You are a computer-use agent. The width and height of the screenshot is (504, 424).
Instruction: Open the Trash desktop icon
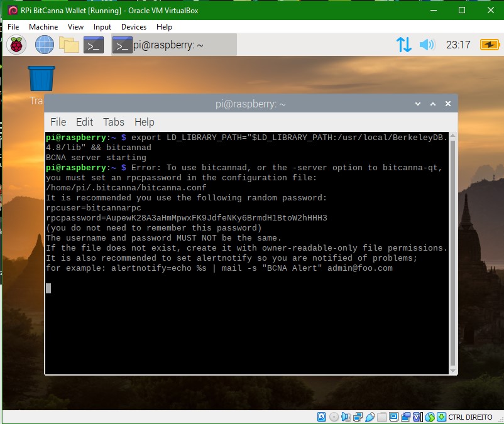pyautogui.click(x=41, y=79)
